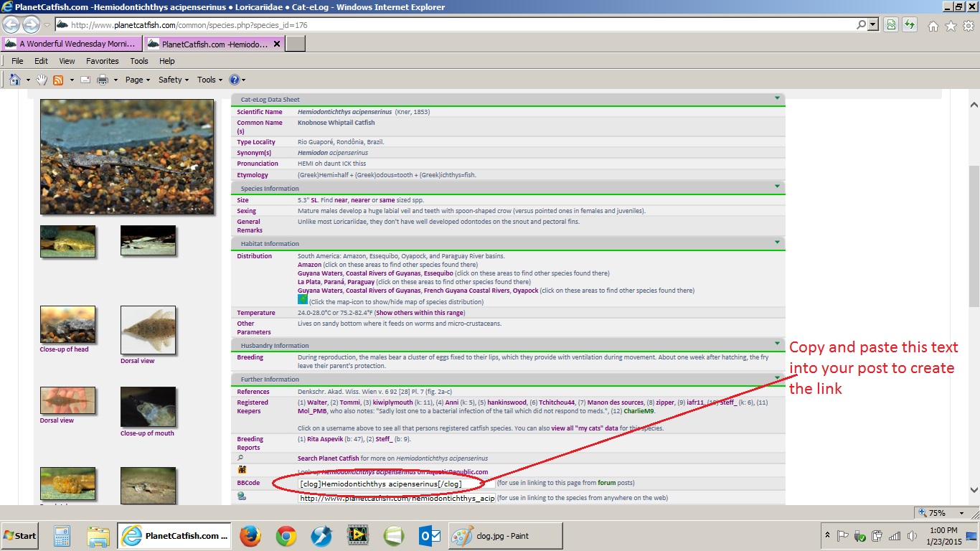The height and width of the screenshot is (551, 980).
Task: Open the Safety dropdown in command bar
Action: click(x=173, y=80)
